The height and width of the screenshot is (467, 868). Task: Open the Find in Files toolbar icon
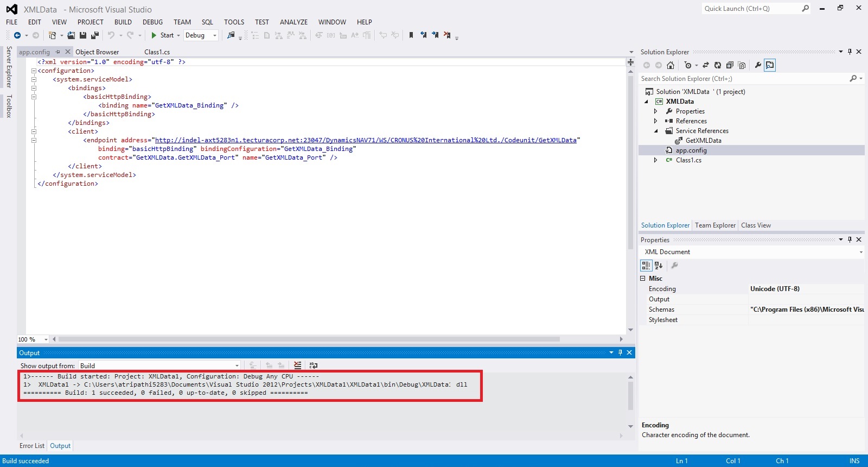tap(231, 35)
